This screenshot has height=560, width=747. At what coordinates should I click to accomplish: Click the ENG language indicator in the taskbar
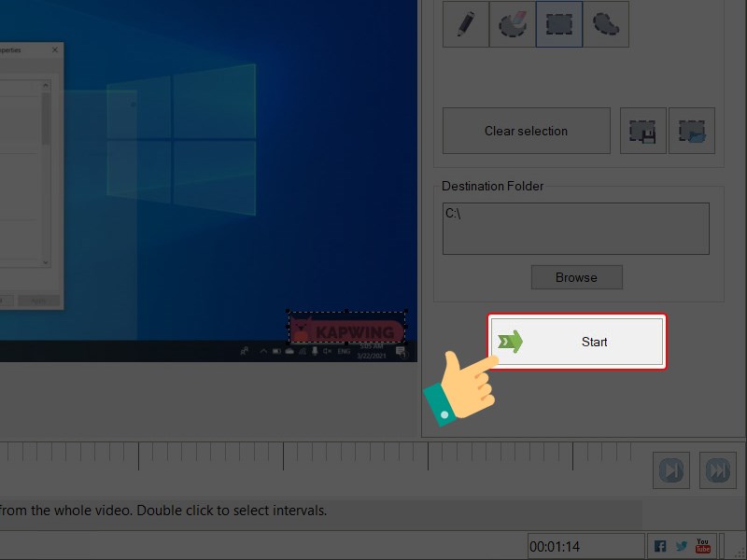click(x=343, y=352)
